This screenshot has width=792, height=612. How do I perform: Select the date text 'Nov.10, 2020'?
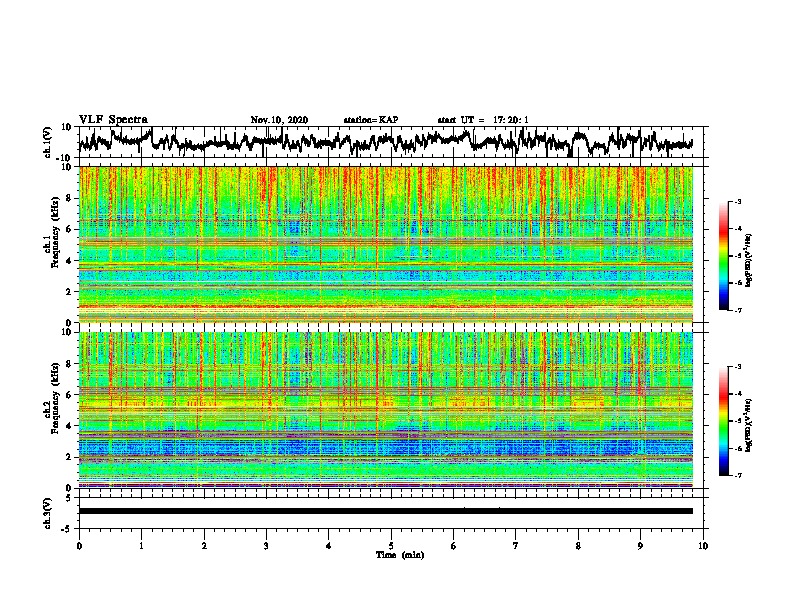click(x=279, y=120)
